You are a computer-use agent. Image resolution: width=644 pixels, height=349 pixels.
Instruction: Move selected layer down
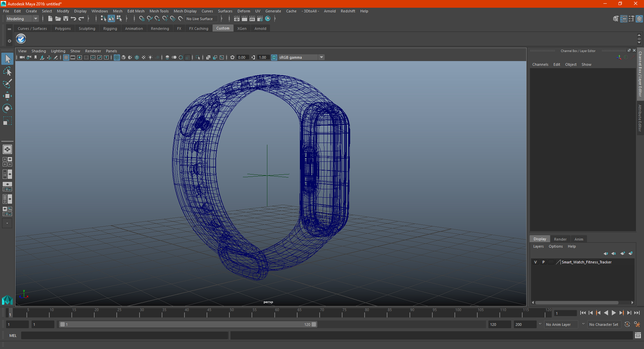click(613, 253)
